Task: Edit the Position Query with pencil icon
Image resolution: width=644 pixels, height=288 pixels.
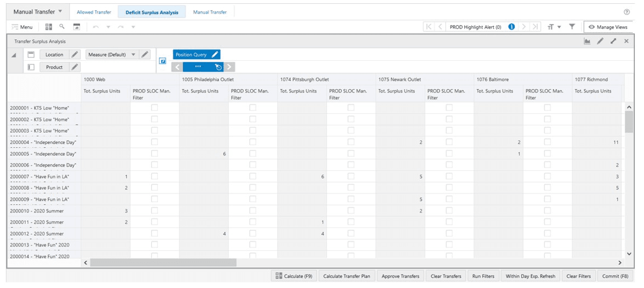Action: [215, 54]
